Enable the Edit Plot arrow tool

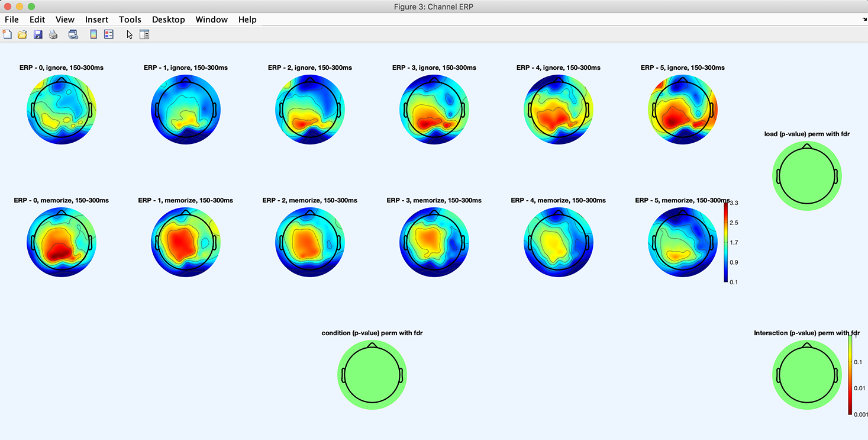click(130, 34)
